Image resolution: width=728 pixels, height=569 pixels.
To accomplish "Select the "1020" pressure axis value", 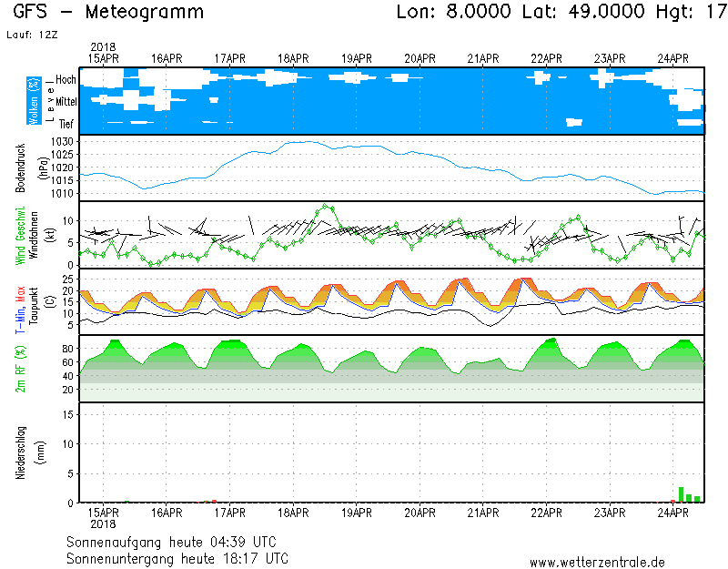I will tap(62, 168).
